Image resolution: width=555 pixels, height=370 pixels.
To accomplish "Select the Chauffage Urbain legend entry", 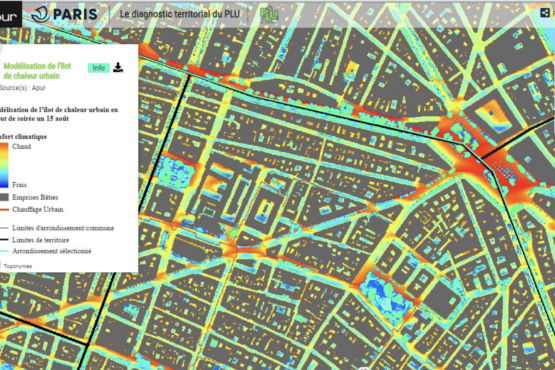I will pyautogui.click(x=38, y=209).
